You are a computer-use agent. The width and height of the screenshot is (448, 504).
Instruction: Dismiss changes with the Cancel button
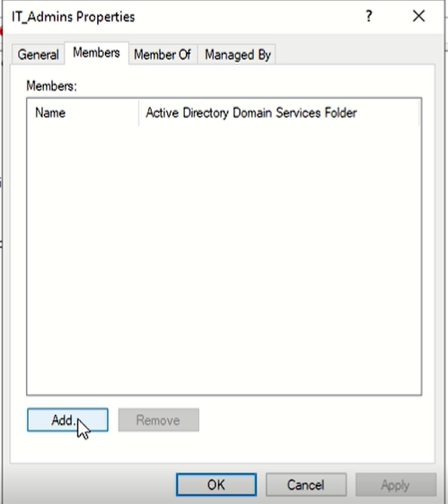pyautogui.click(x=306, y=484)
